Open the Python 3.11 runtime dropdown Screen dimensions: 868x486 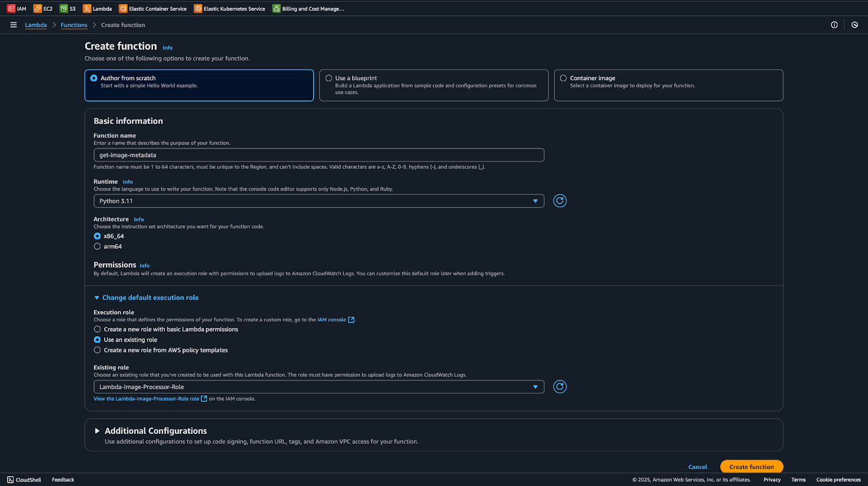pos(318,201)
